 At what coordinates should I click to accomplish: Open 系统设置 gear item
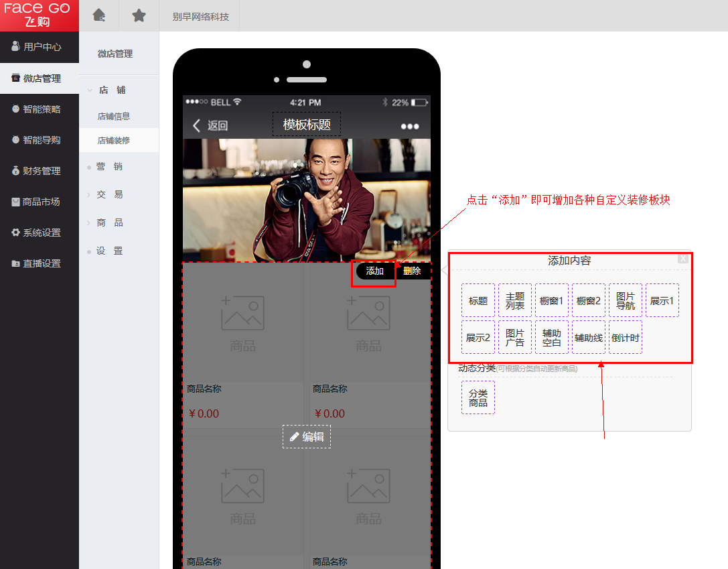[40, 233]
